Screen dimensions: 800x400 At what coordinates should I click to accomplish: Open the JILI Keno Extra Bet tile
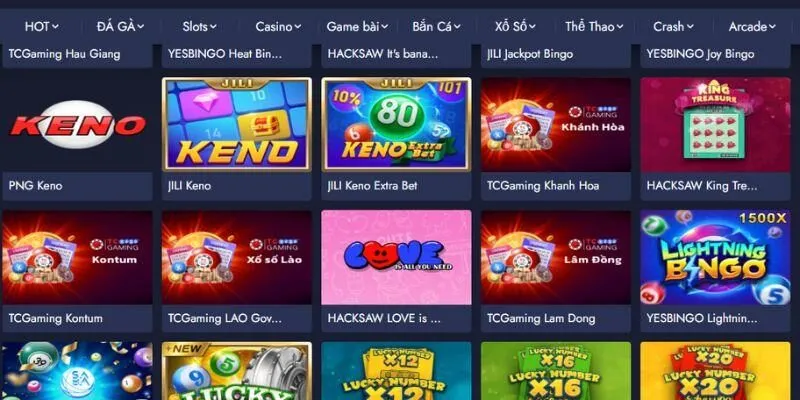coord(396,124)
